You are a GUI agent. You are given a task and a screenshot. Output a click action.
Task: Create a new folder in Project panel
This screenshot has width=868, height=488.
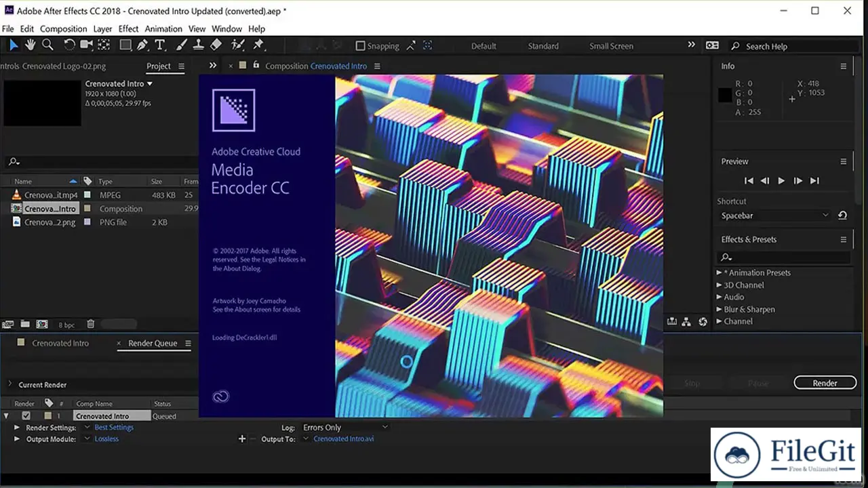[x=25, y=325]
